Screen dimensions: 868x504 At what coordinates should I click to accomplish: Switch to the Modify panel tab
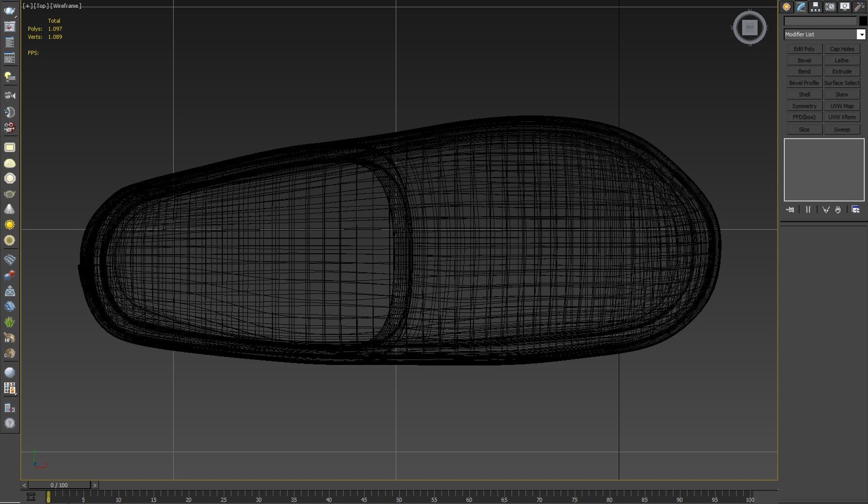click(x=801, y=7)
